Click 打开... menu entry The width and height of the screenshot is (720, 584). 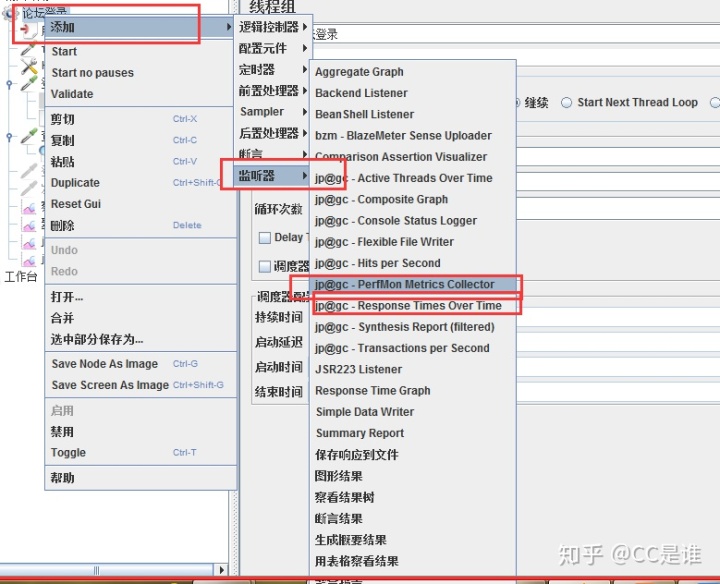tap(141, 297)
